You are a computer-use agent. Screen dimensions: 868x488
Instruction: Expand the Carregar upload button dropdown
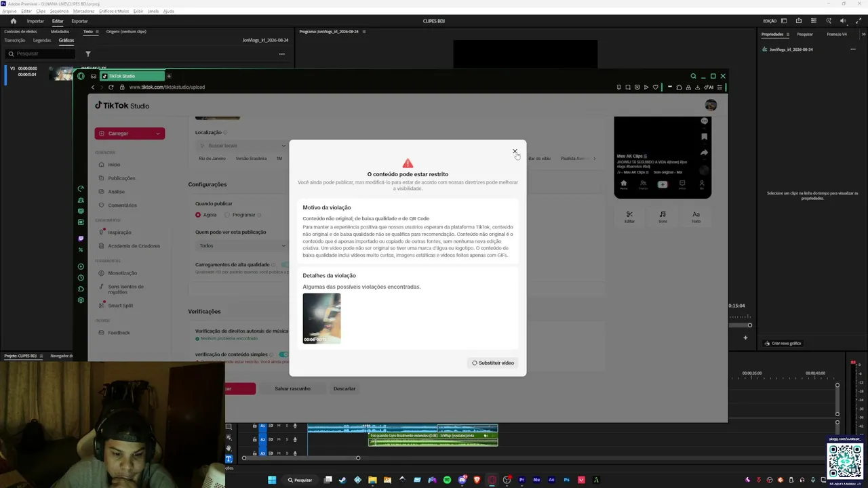(158, 134)
